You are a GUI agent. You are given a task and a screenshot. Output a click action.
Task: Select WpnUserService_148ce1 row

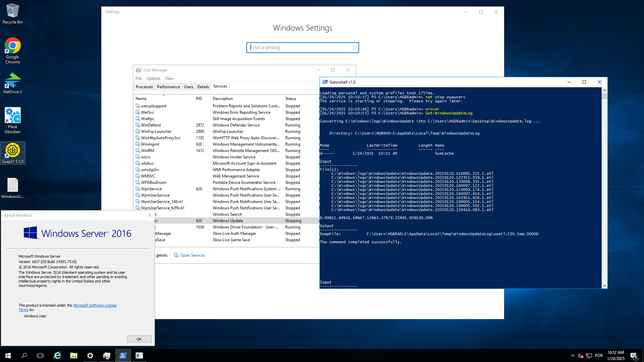point(227,202)
